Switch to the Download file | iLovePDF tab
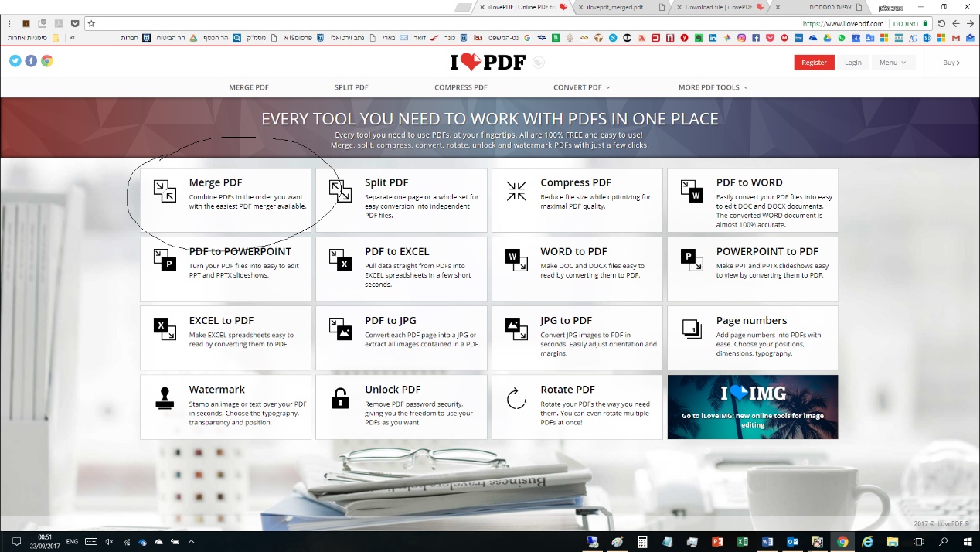Image resolution: width=980 pixels, height=552 pixels. coord(720,7)
